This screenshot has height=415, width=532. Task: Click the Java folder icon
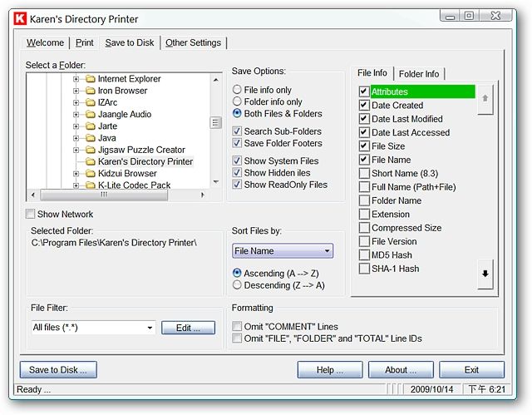pyautogui.click(x=91, y=138)
